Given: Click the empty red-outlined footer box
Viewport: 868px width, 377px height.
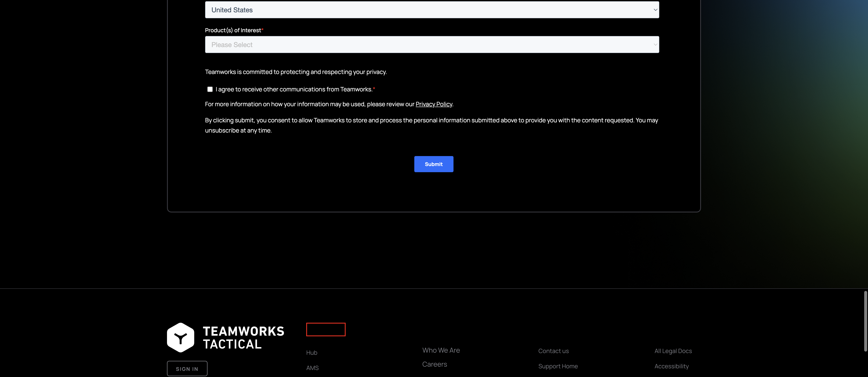Looking at the screenshot, I should pos(325,330).
